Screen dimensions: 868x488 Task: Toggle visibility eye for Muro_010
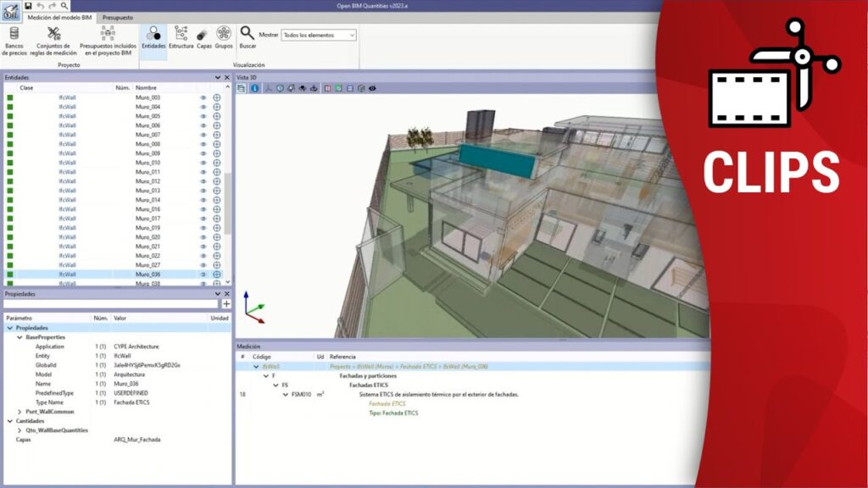203,163
